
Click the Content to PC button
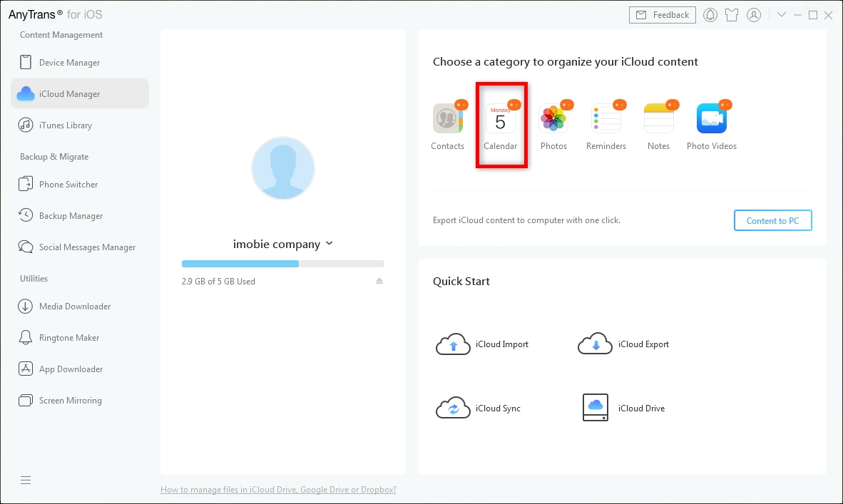[772, 220]
